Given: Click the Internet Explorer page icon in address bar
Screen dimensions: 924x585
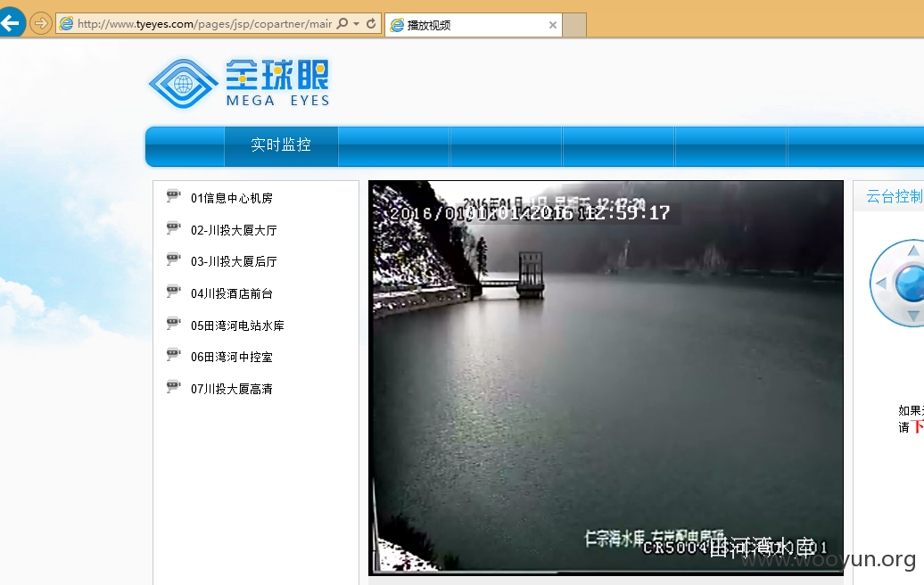Looking at the screenshot, I should click(67, 23).
